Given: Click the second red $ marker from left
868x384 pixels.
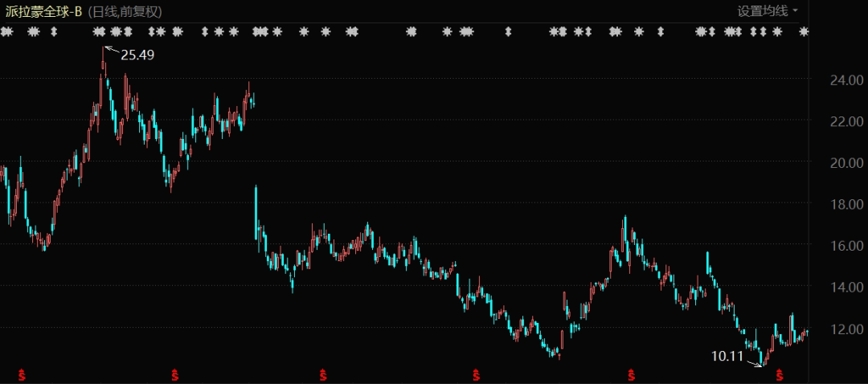Looking at the screenshot, I should tap(175, 375).
